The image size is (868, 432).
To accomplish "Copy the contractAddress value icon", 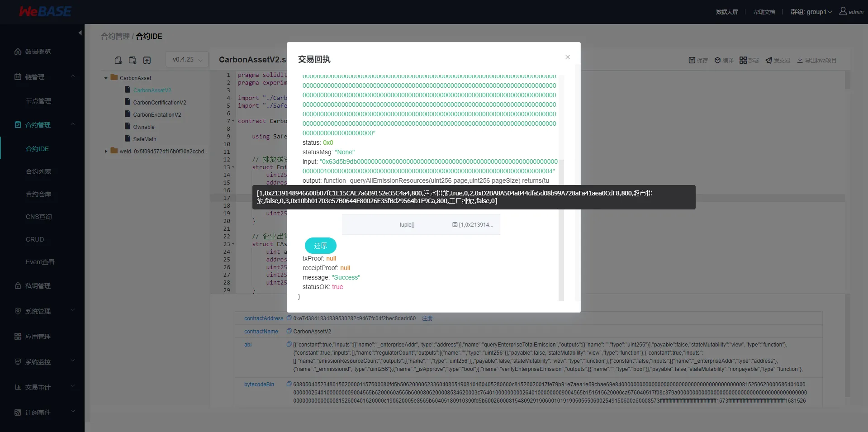I will (289, 318).
